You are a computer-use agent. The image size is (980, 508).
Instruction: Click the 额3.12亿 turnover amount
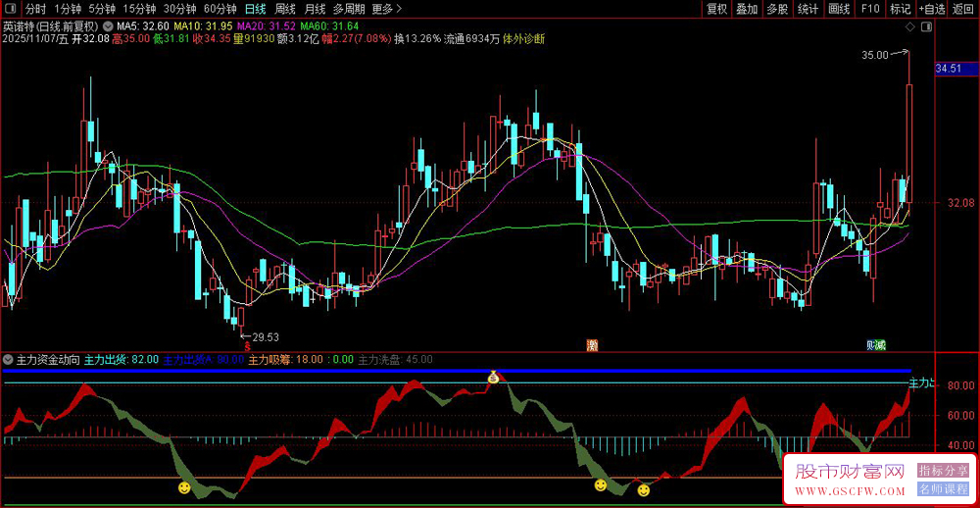(x=298, y=39)
